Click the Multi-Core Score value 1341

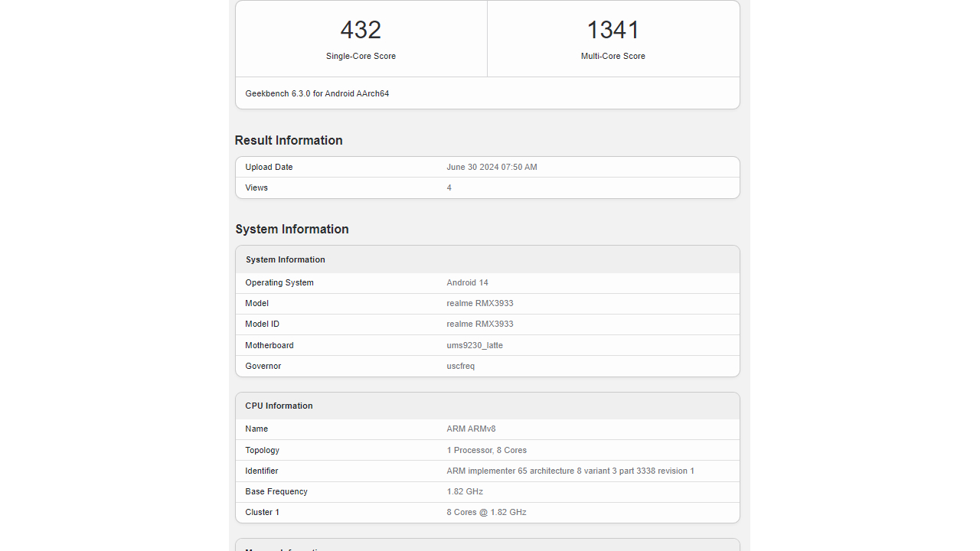point(612,31)
